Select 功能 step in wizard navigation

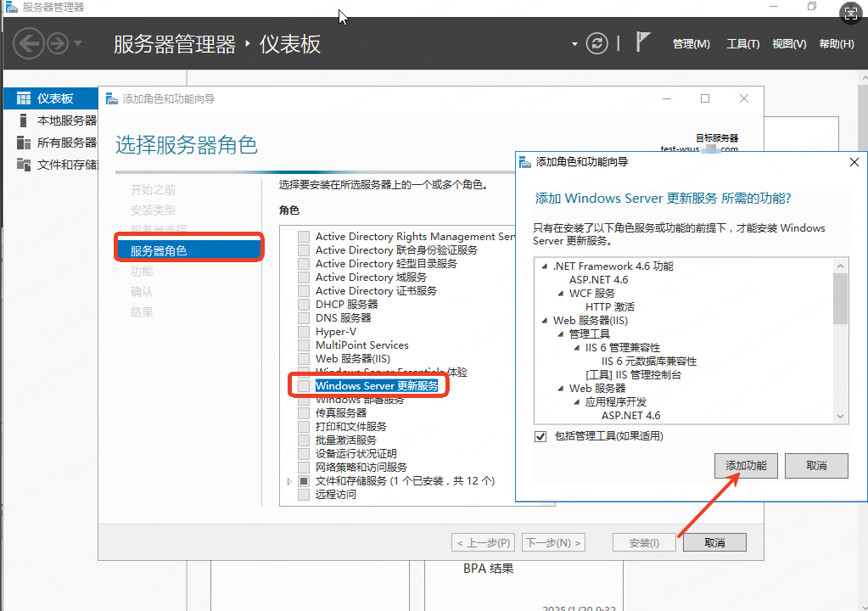tap(142, 272)
